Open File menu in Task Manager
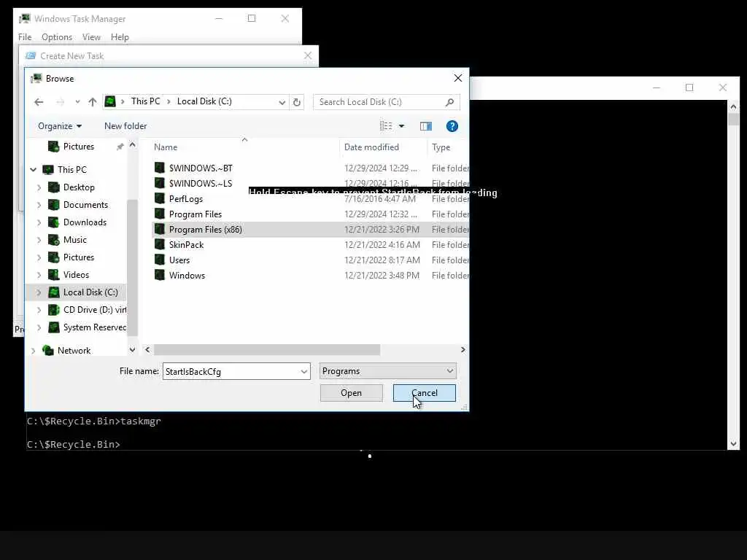 [25, 37]
